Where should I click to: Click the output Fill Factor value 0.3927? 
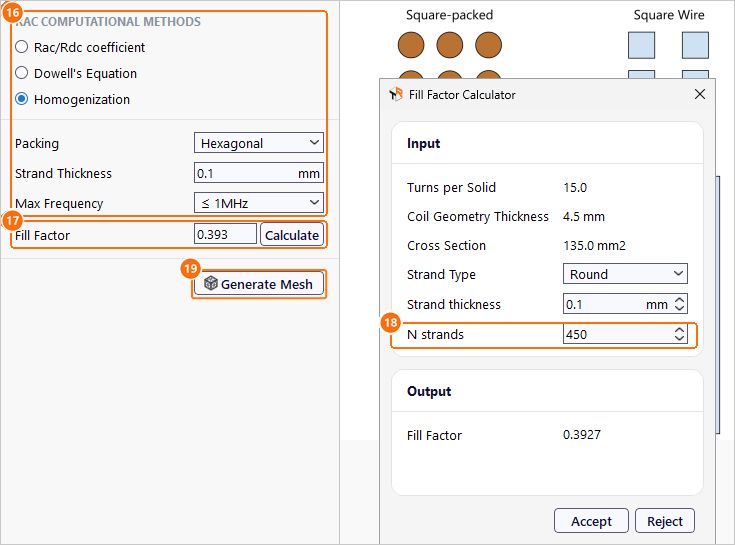pos(582,434)
